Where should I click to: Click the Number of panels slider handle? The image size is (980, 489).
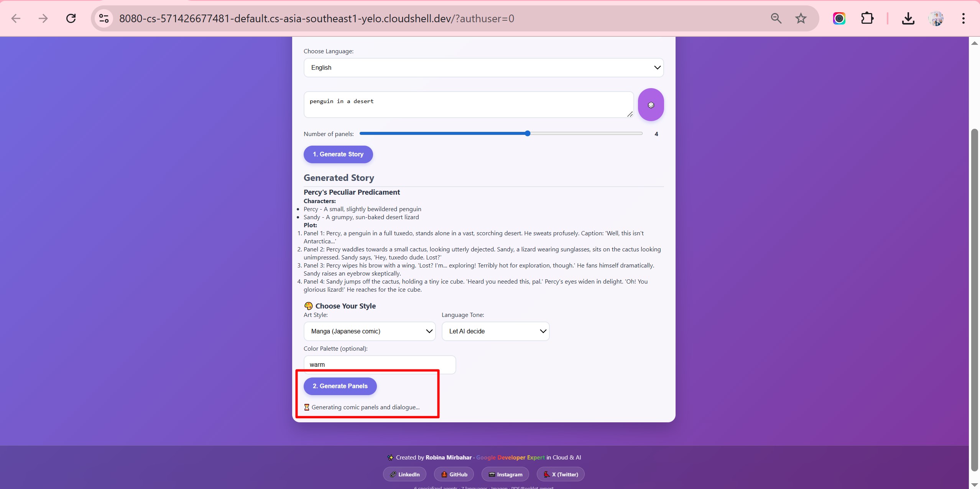click(528, 133)
